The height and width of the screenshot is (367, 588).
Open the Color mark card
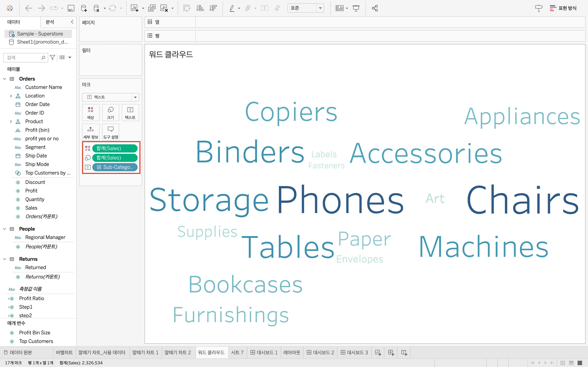[x=91, y=112]
